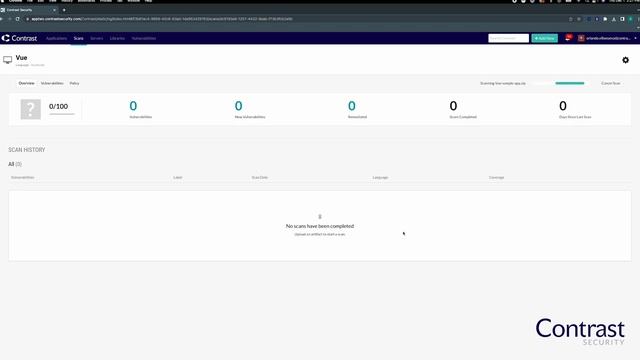Close the Contrast Security browser tab
The image size is (640, 360).
pyautogui.click(x=54, y=10)
